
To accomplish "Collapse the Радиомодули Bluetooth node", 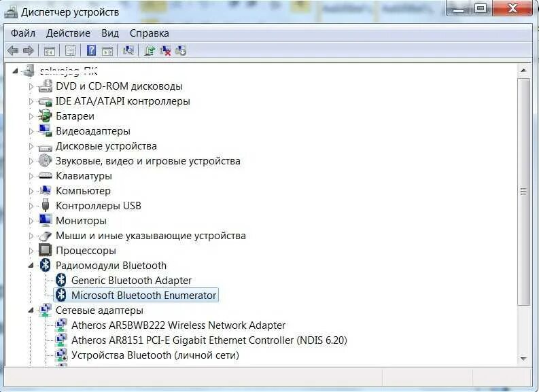I will pyautogui.click(x=31, y=265).
